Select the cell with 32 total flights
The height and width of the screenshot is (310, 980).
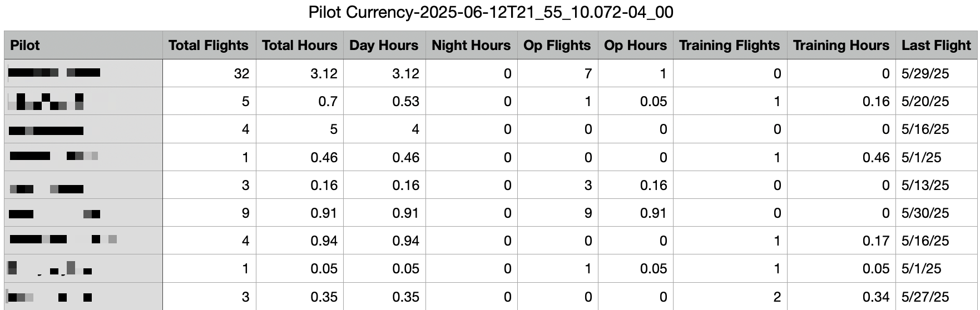point(209,73)
